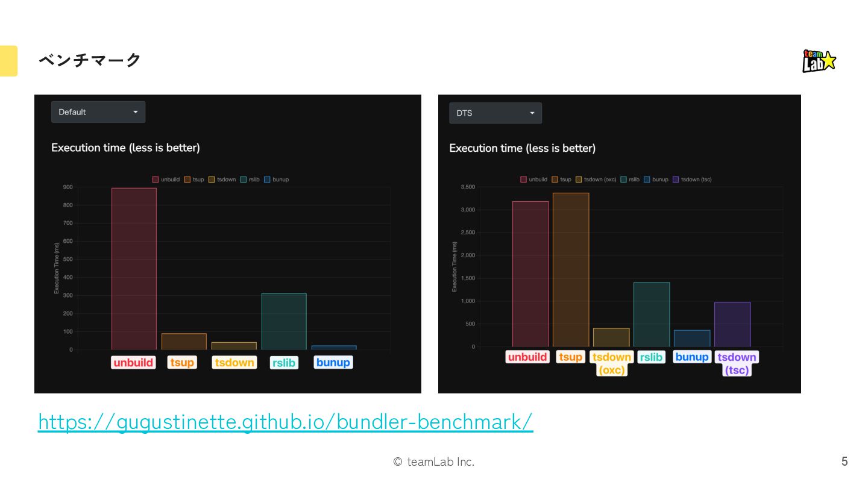Click the teal rslib bar in DTS chart

(x=652, y=314)
